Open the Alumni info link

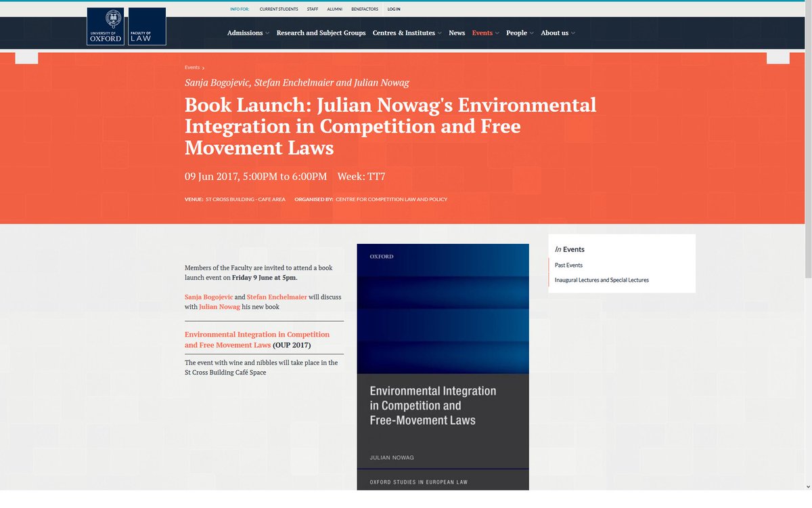tap(335, 9)
